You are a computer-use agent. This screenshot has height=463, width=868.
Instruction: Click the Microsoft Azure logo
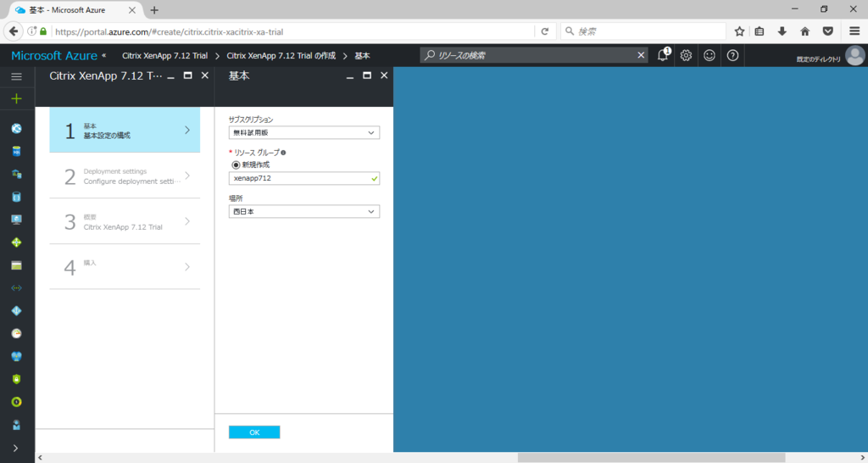(54, 55)
